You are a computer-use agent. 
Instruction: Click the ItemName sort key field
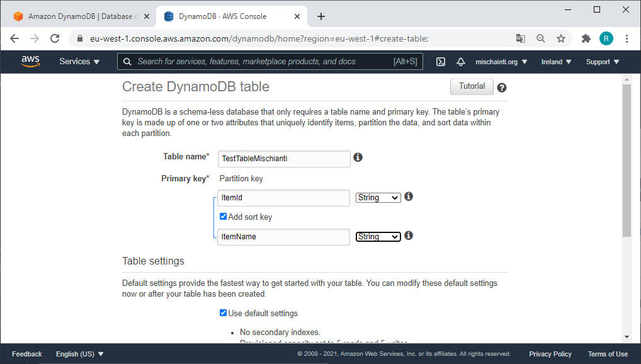284,237
